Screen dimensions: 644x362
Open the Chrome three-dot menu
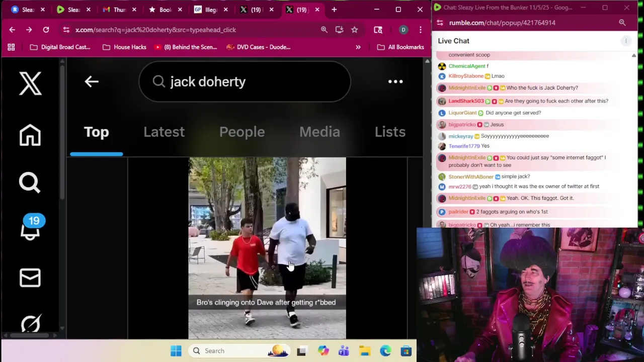click(x=420, y=30)
